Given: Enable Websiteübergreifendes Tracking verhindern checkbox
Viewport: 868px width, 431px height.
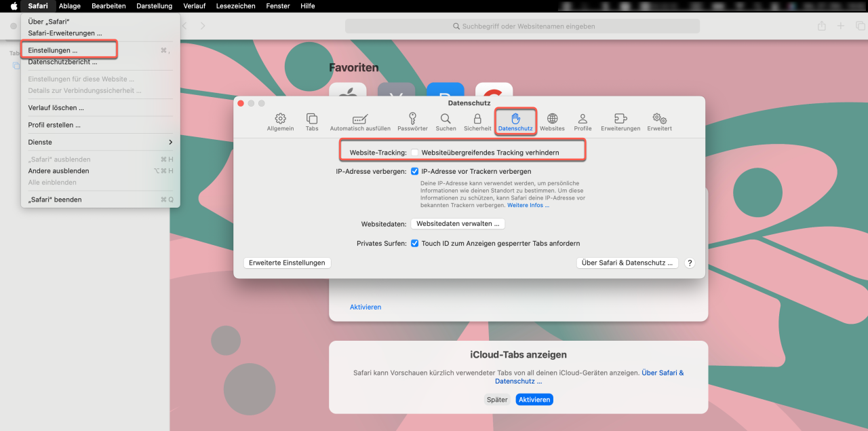Looking at the screenshot, I should click(415, 153).
